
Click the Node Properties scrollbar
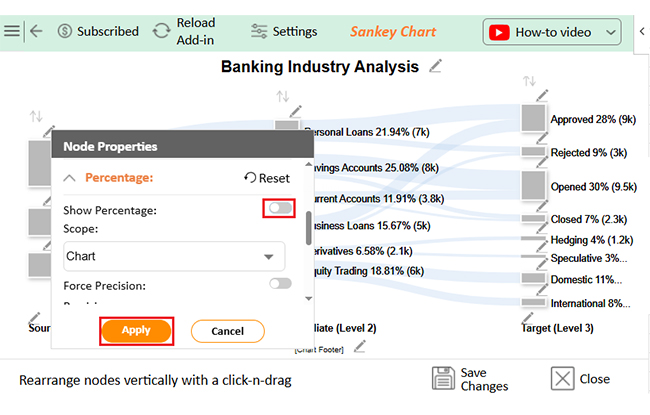[x=308, y=227]
